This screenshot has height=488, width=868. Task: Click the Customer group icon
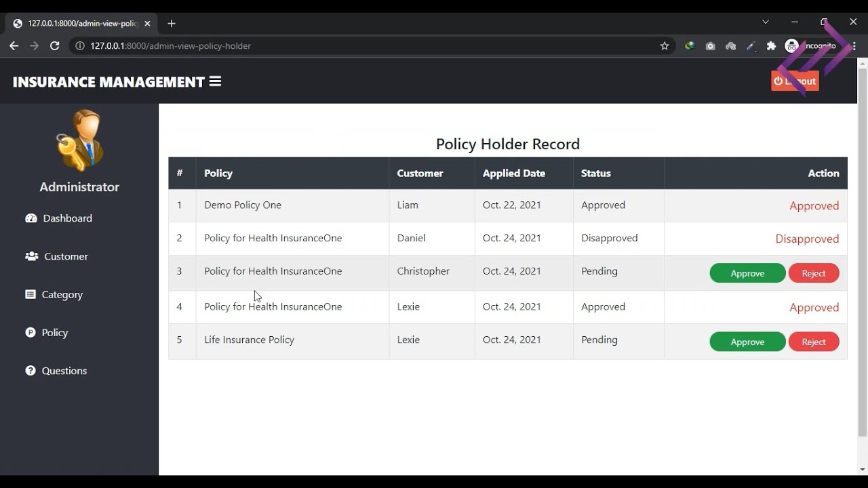click(x=31, y=256)
